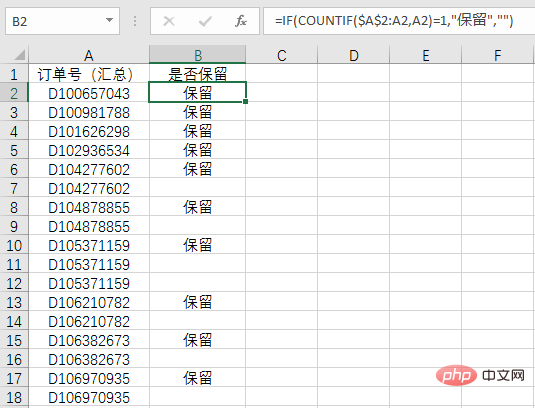Select row 10 header
This screenshot has width=535, height=408.
click(14, 245)
